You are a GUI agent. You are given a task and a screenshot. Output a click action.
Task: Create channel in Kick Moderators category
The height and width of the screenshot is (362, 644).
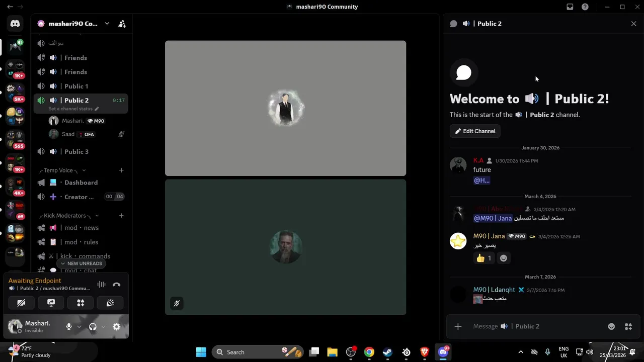pyautogui.click(x=121, y=216)
